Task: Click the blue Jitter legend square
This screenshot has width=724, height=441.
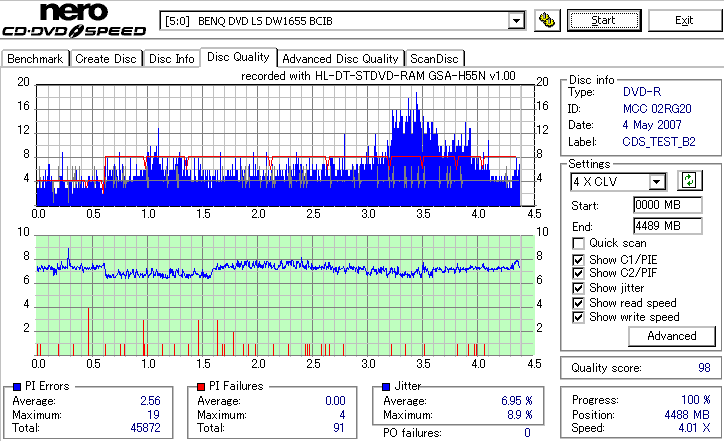Action: 386,387
